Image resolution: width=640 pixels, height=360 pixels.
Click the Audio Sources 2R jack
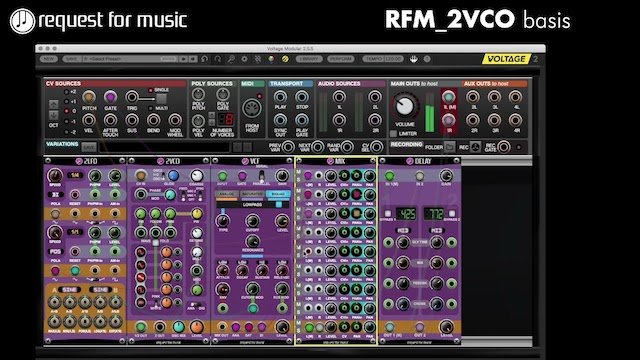click(374, 120)
